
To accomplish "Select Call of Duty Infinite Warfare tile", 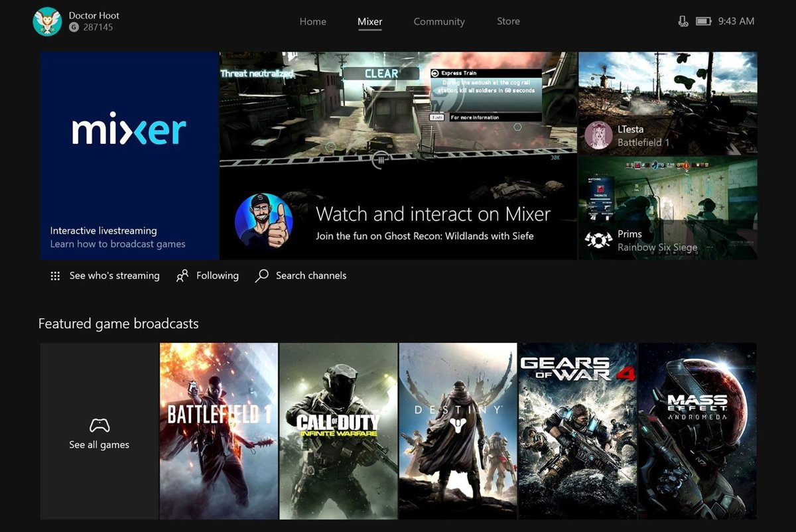I will tap(338, 431).
